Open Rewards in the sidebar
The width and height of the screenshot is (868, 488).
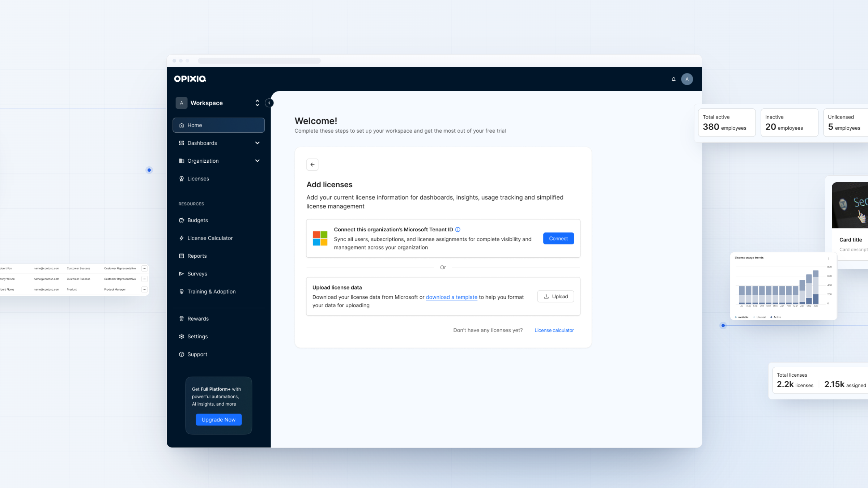[x=218, y=318]
